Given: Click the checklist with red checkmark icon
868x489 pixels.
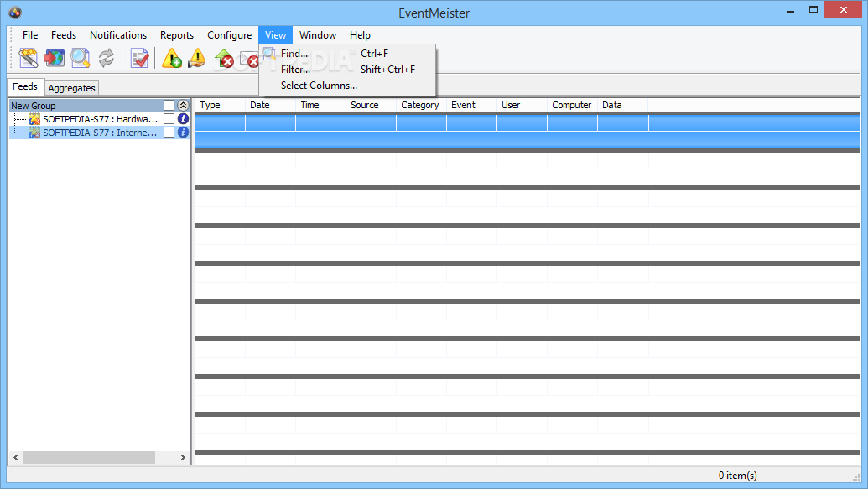Looking at the screenshot, I should (x=139, y=58).
